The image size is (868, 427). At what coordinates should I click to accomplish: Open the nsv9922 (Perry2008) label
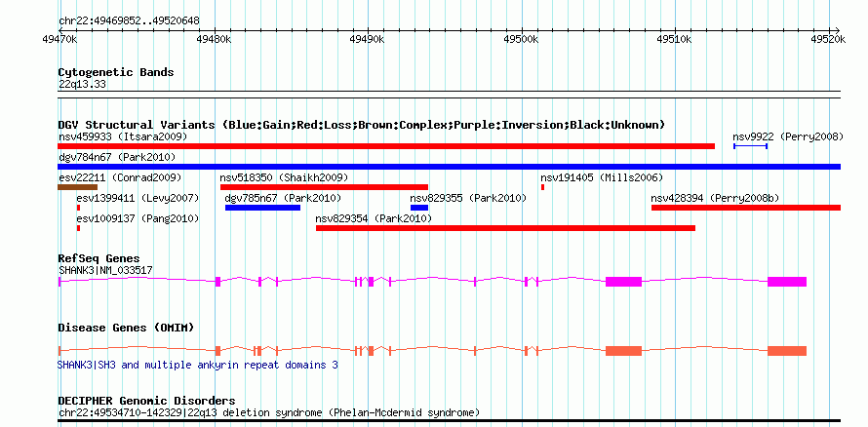(x=788, y=136)
